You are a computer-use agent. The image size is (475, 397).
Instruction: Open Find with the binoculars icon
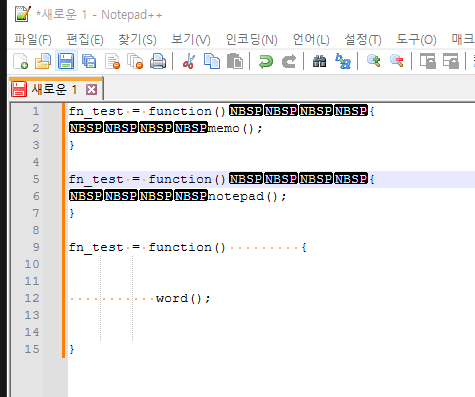(319, 61)
